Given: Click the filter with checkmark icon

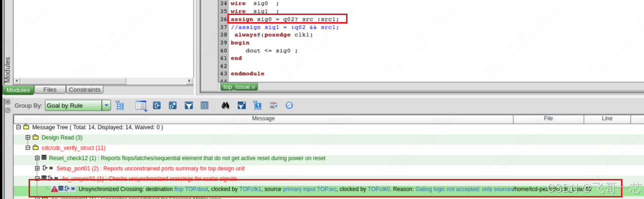Looking at the screenshot, I should tap(242, 106).
